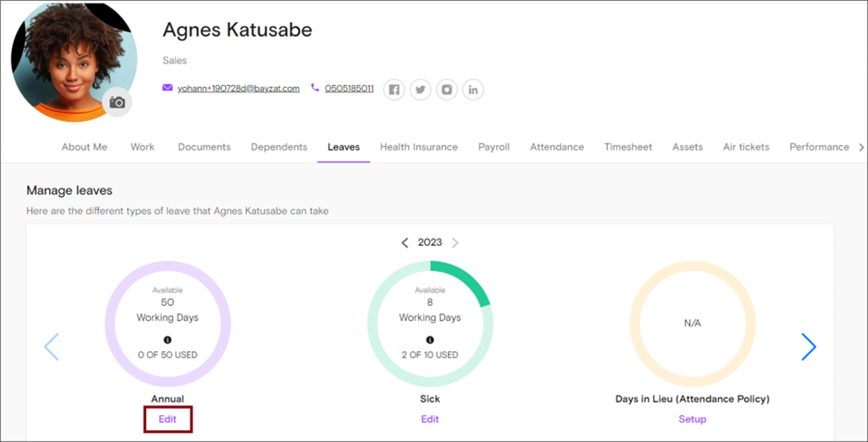The height and width of the screenshot is (442, 868).
Task: Open the Health Insurance tab
Action: click(x=418, y=147)
